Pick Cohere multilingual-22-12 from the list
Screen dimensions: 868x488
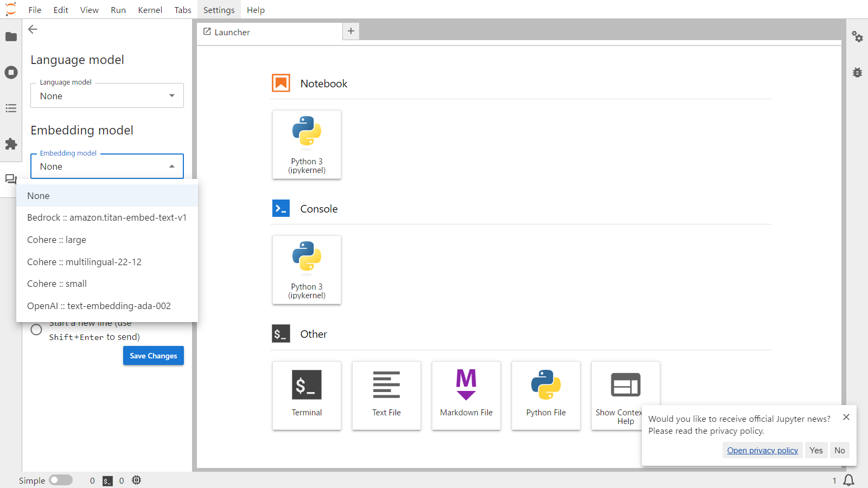click(x=84, y=262)
